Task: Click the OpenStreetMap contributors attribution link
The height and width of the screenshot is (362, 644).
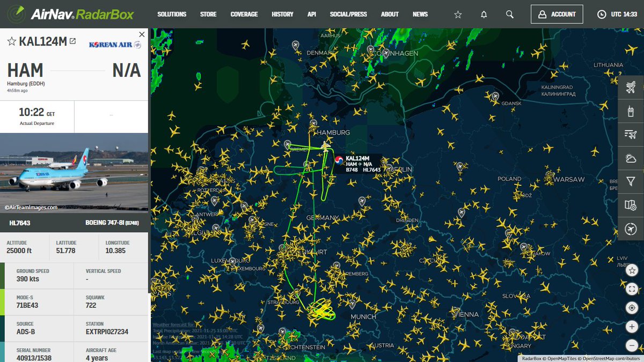Action: (x=611, y=358)
